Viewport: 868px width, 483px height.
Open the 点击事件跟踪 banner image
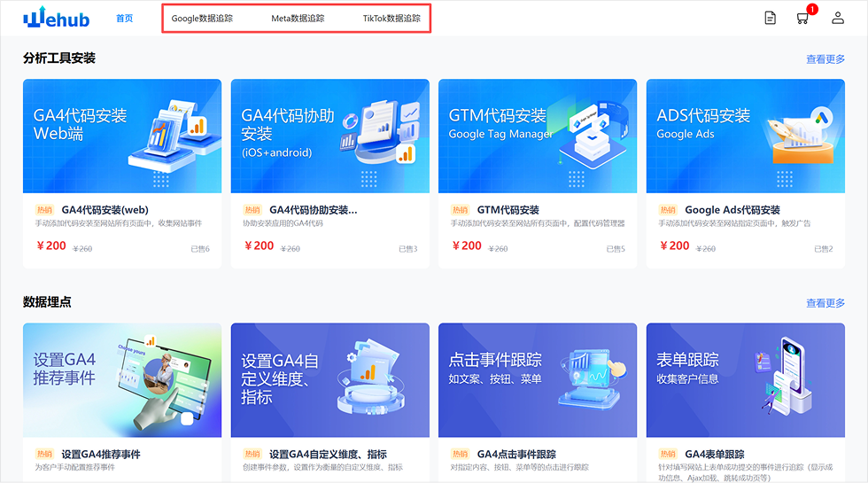pos(538,379)
